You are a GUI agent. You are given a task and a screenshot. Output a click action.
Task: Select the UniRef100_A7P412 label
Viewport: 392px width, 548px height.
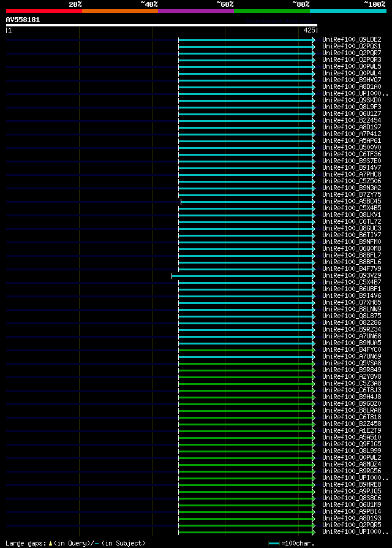tap(352, 134)
